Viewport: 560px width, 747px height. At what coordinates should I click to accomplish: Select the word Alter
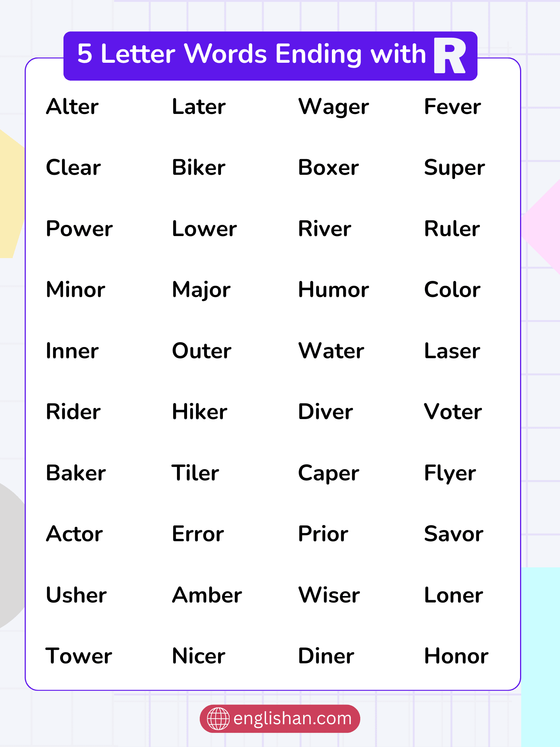pos(72,107)
